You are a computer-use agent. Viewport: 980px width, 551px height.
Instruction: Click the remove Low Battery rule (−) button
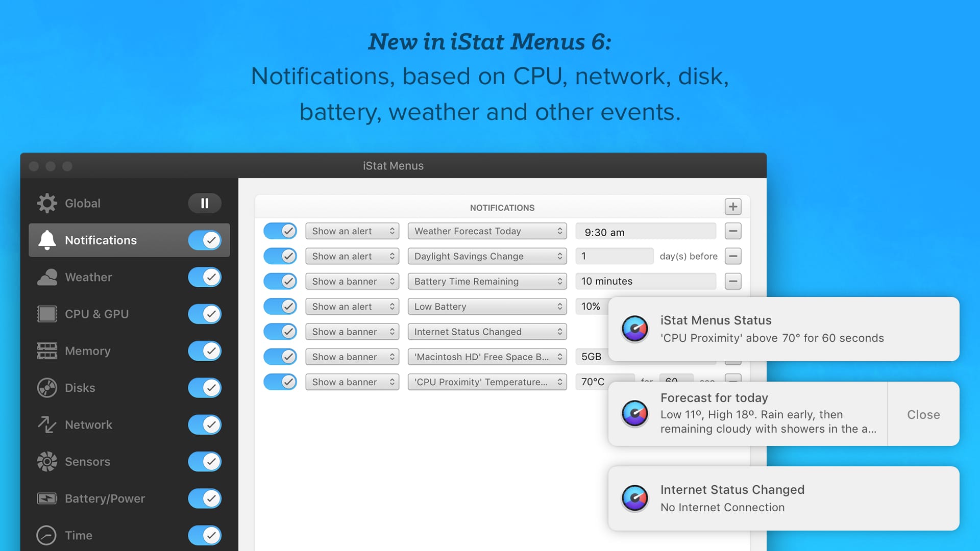tap(732, 306)
